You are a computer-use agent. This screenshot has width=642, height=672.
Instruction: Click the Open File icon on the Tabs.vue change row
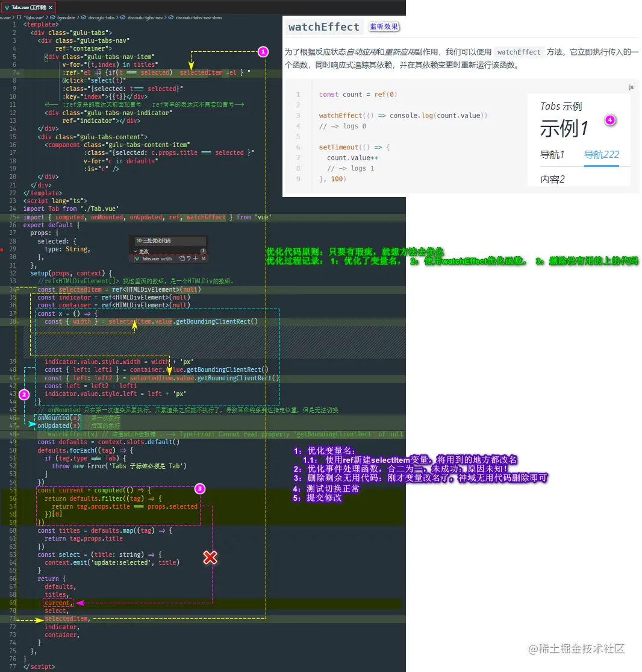[182, 259]
